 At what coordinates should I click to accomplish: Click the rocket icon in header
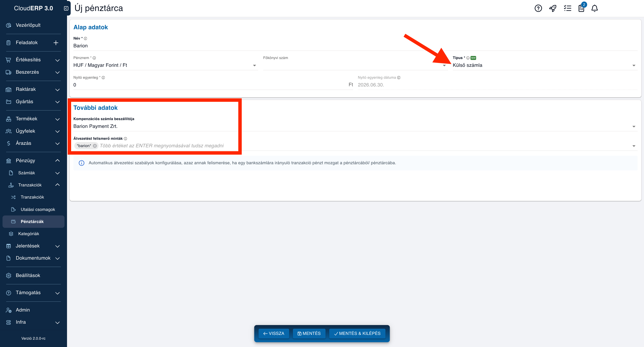(x=553, y=8)
